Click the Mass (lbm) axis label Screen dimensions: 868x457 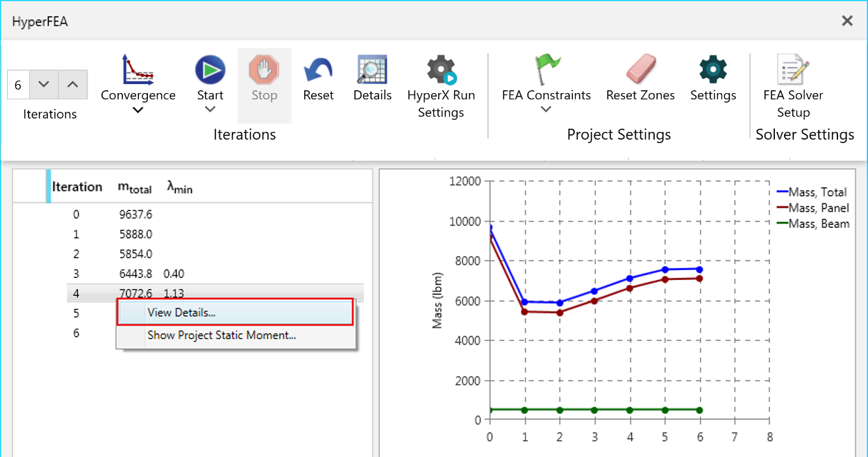pos(437,300)
